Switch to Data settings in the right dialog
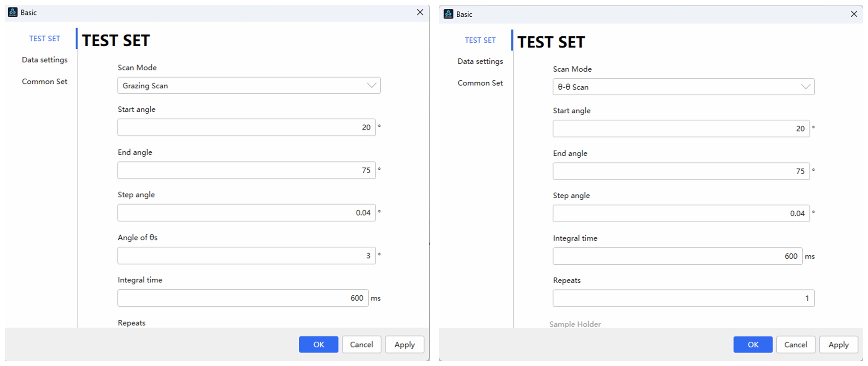This screenshot has height=366, width=868. (x=480, y=62)
